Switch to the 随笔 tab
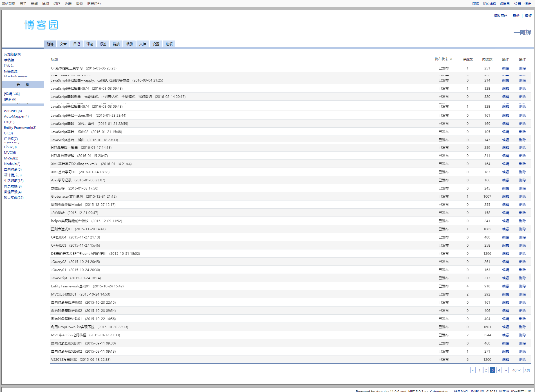This screenshot has height=392, width=535. pos(50,44)
